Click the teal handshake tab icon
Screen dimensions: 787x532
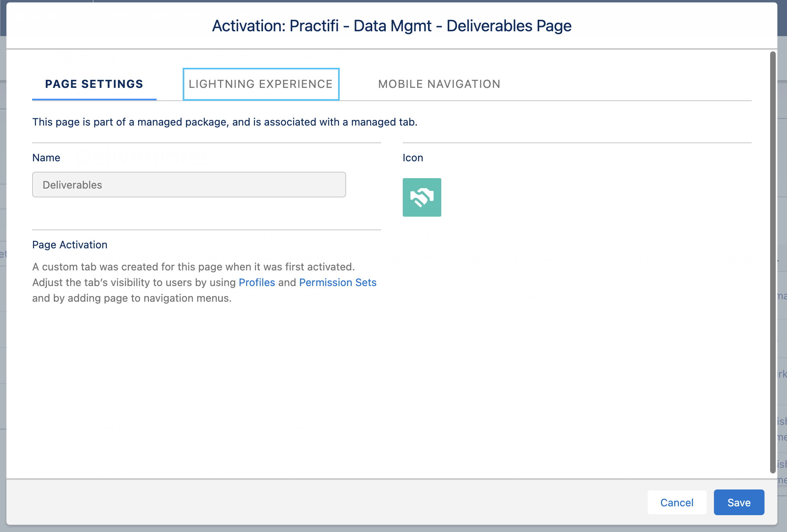click(x=422, y=197)
